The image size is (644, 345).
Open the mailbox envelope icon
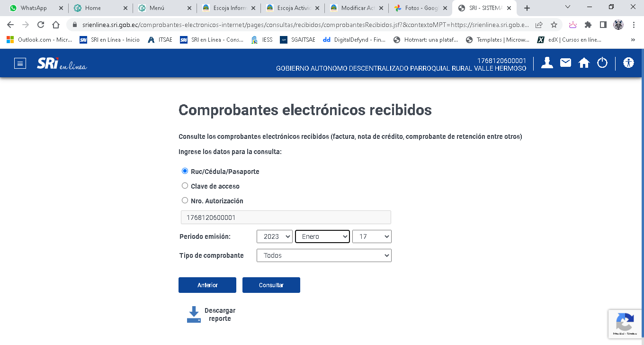(565, 63)
